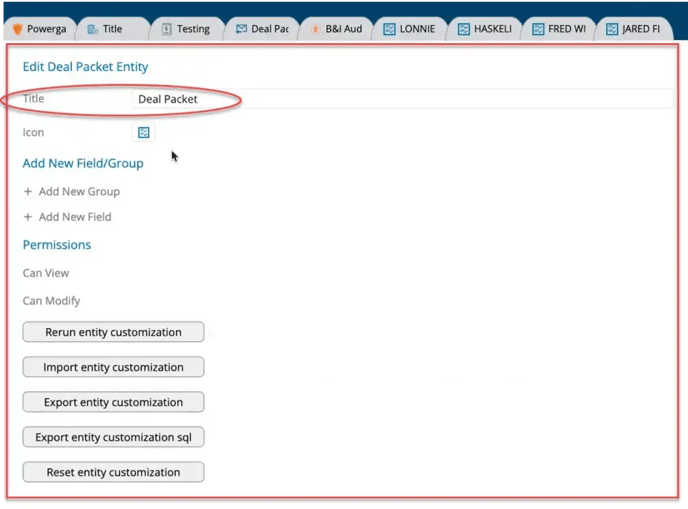The height and width of the screenshot is (509, 688).
Task: Click the plus icon beside Add New Field
Action: [28, 217]
